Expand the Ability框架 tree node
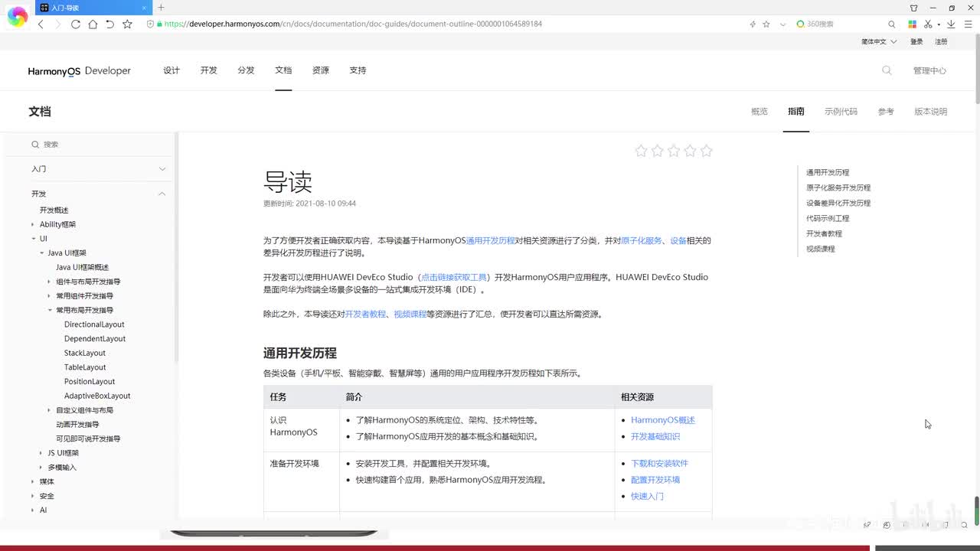 tap(32, 225)
